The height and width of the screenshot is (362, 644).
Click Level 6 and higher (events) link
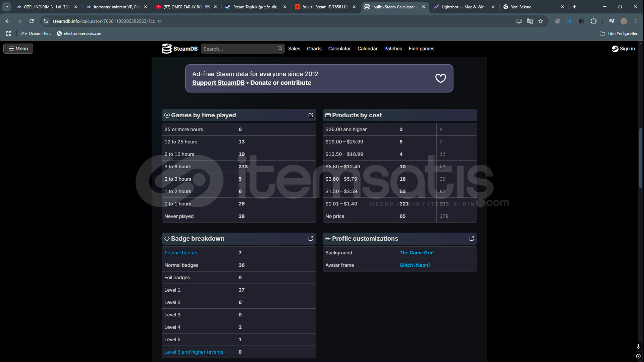click(x=195, y=352)
